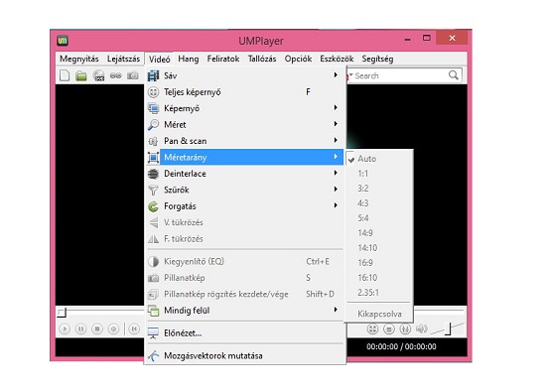Click the Teljes képernyő fullscreen icon
The image size is (546, 392).
tap(153, 92)
